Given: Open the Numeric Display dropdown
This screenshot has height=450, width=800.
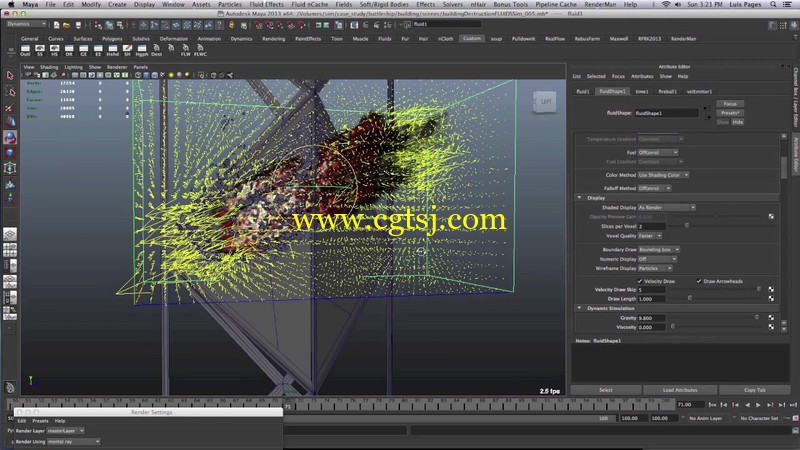Looking at the screenshot, I should (x=657, y=259).
